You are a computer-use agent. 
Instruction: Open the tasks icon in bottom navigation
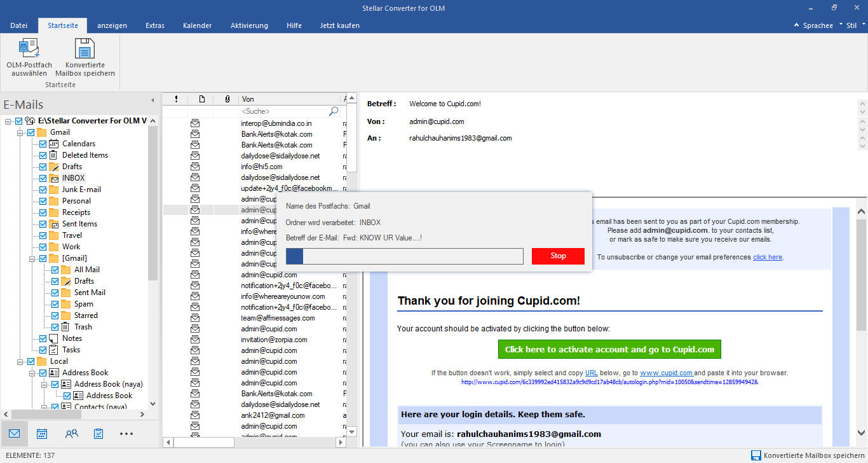pos(98,434)
